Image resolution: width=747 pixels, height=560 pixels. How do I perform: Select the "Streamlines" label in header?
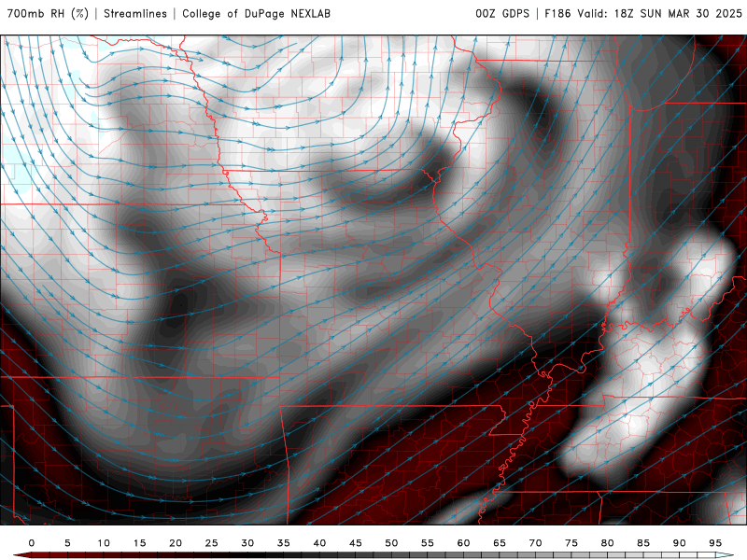[x=135, y=14]
